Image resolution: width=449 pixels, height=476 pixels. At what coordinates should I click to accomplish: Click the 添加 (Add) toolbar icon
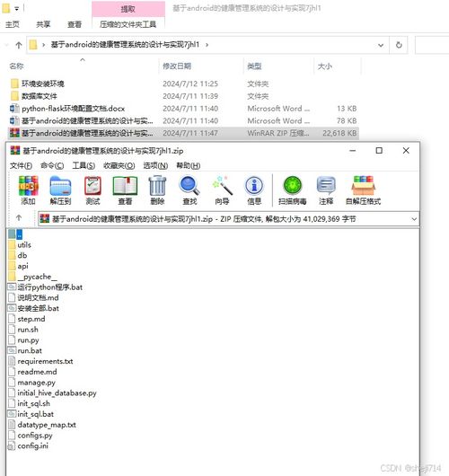click(28, 190)
